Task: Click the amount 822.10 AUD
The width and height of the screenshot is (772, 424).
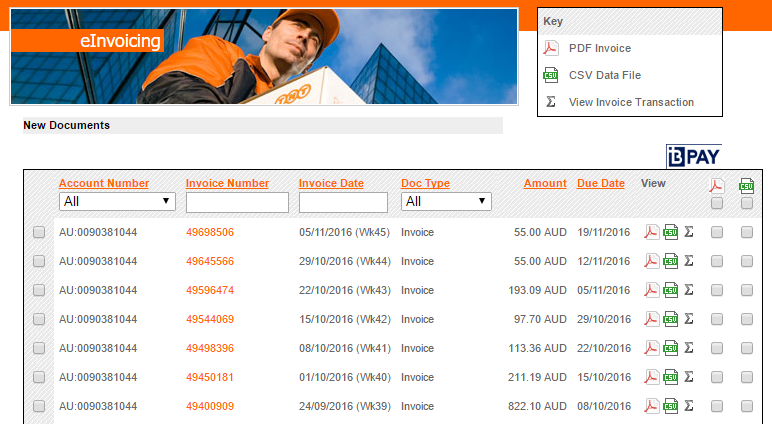Action: point(537,407)
